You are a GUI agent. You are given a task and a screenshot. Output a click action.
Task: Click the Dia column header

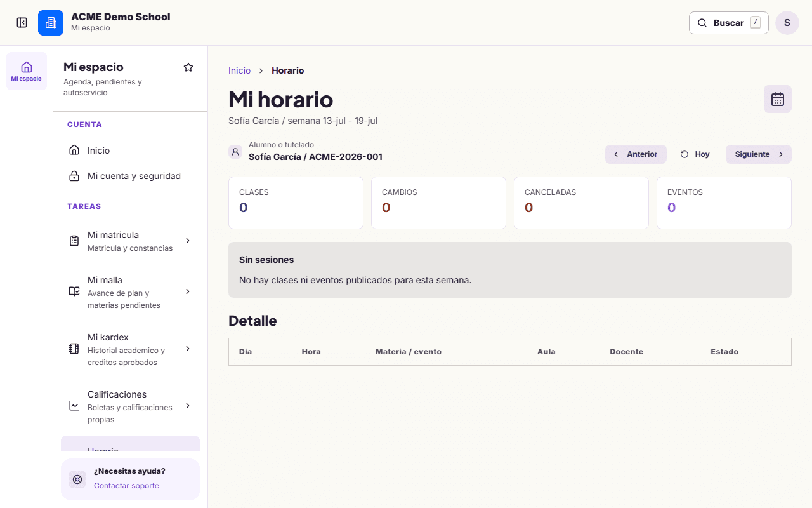(246, 352)
